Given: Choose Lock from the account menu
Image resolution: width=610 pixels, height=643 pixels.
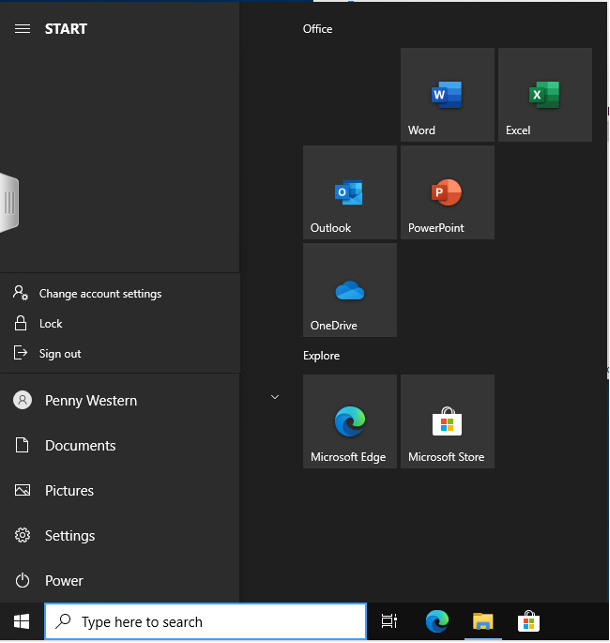Looking at the screenshot, I should 51,324.
